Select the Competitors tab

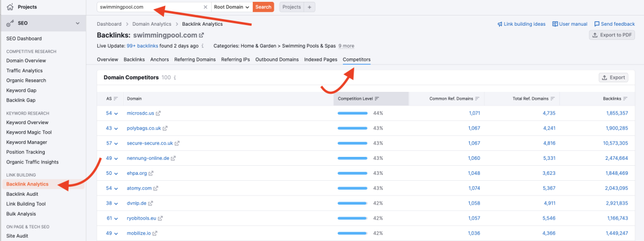pyautogui.click(x=357, y=60)
